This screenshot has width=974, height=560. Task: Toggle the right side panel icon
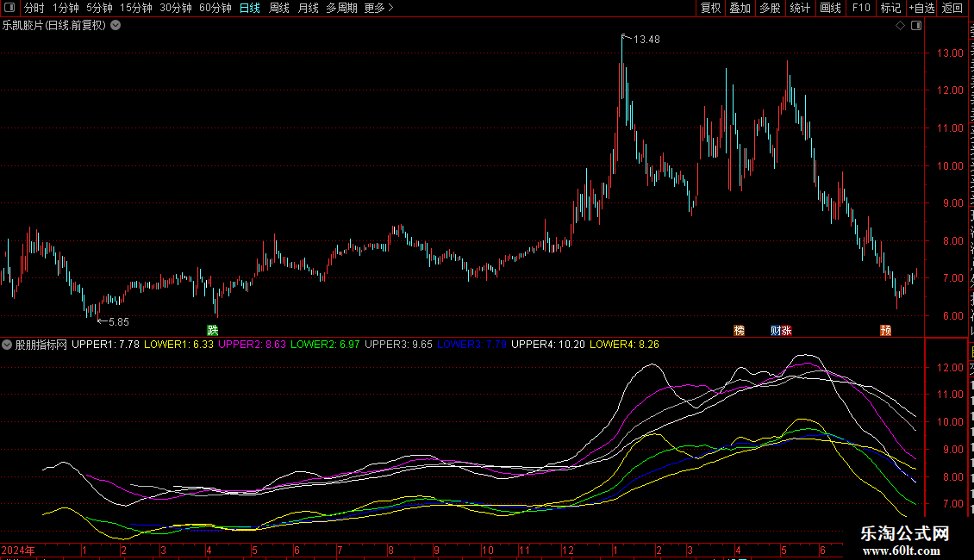coord(916,26)
